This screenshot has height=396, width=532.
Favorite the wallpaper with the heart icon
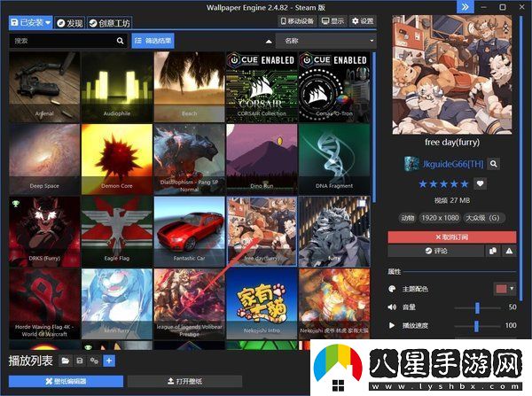point(480,183)
